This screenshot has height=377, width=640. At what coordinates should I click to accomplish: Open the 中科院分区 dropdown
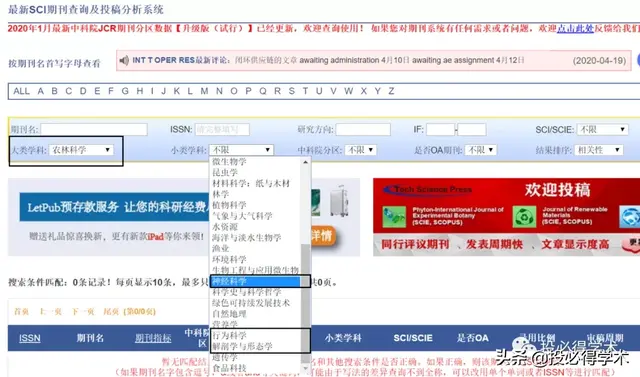[x=360, y=150]
